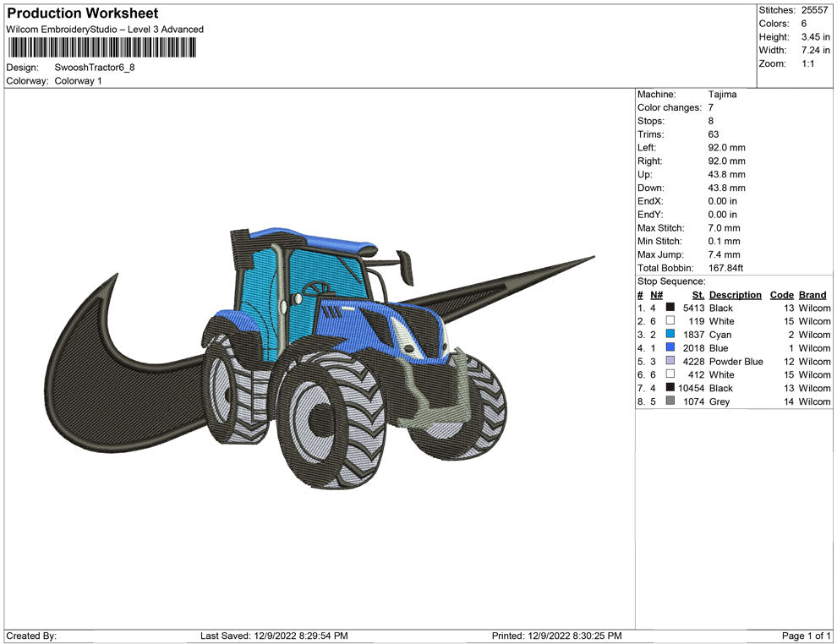Viewport: 837px width, 644px height.
Task: Click the Production Worksheet title
Action: pos(83,14)
